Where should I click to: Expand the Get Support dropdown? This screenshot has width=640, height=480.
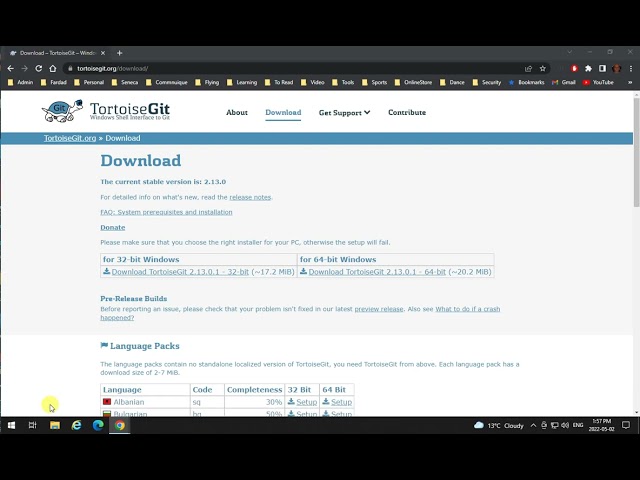[344, 113]
